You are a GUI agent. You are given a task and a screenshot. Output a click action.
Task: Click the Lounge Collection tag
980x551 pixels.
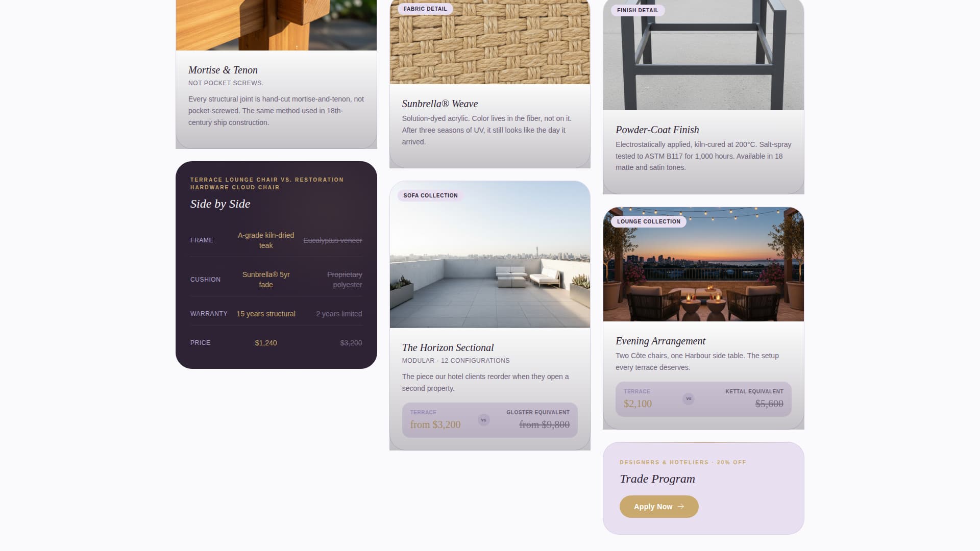[x=648, y=221]
